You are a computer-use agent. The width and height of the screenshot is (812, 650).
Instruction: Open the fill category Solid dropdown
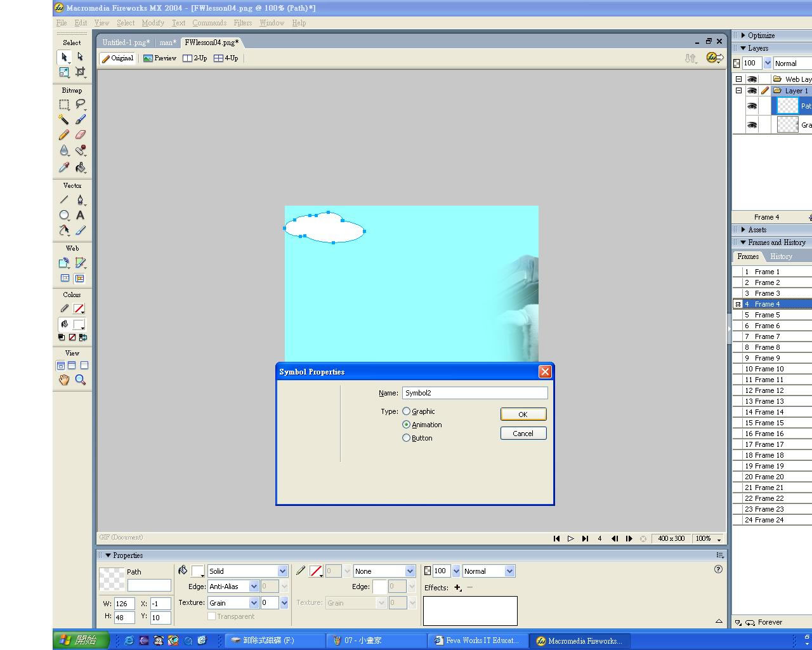coord(282,571)
